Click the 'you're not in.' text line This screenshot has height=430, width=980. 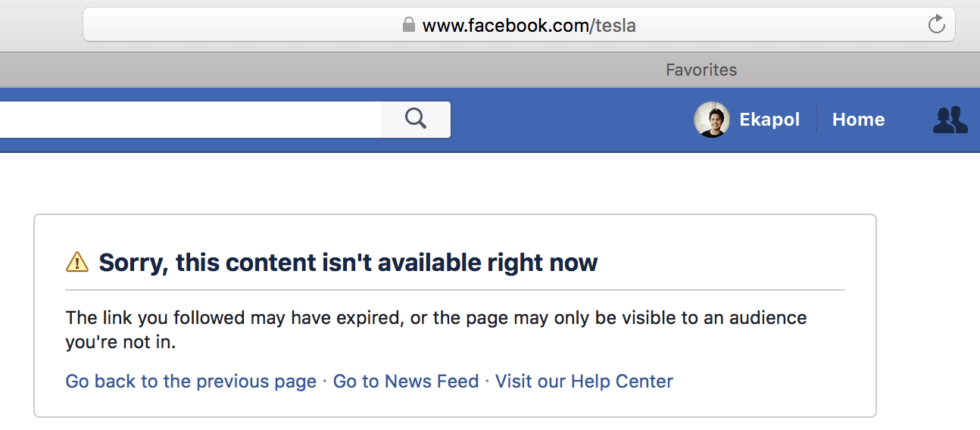pyautogui.click(x=120, y=342)
